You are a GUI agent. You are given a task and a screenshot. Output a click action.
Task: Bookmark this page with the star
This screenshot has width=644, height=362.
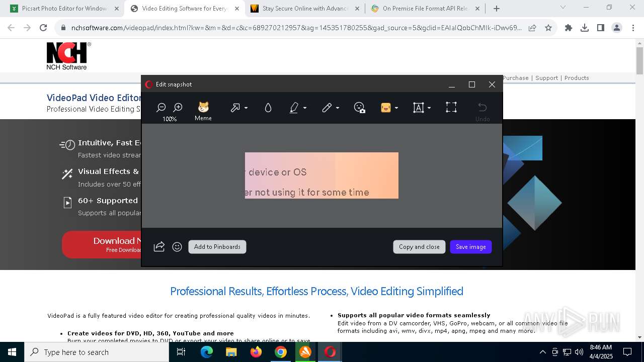pyautogui.click(x=548, y=28)
